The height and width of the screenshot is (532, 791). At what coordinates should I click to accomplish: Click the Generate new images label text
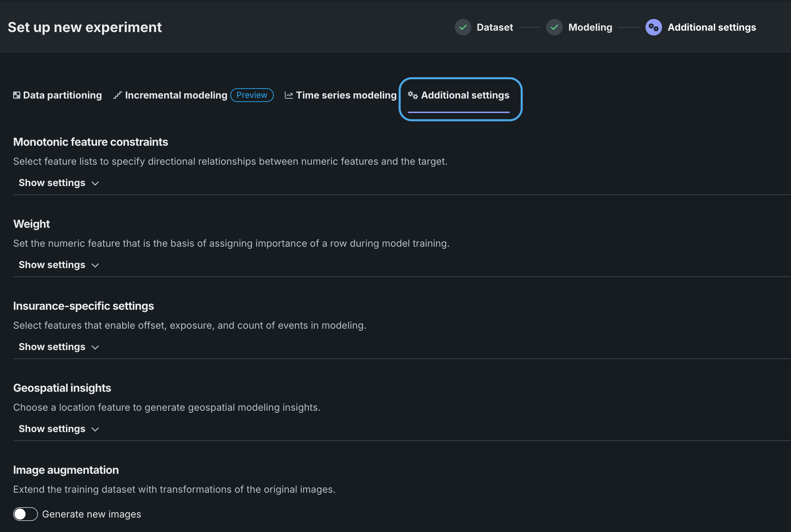click(91, 514)
